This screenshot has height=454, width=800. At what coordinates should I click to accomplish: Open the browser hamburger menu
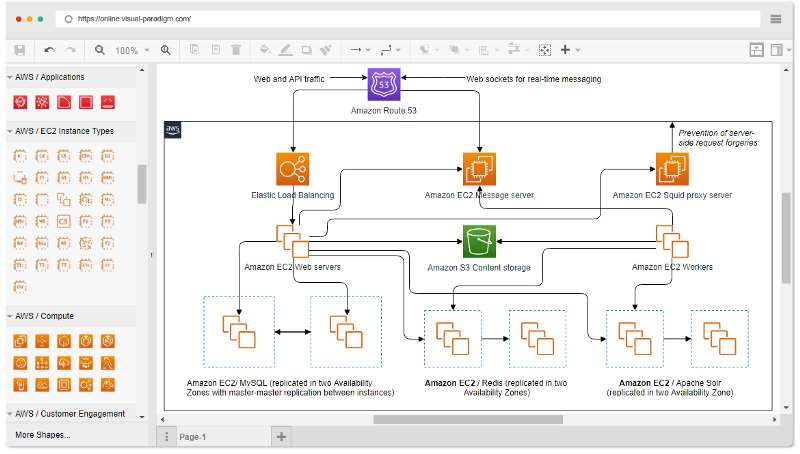[x=777, y=19]
